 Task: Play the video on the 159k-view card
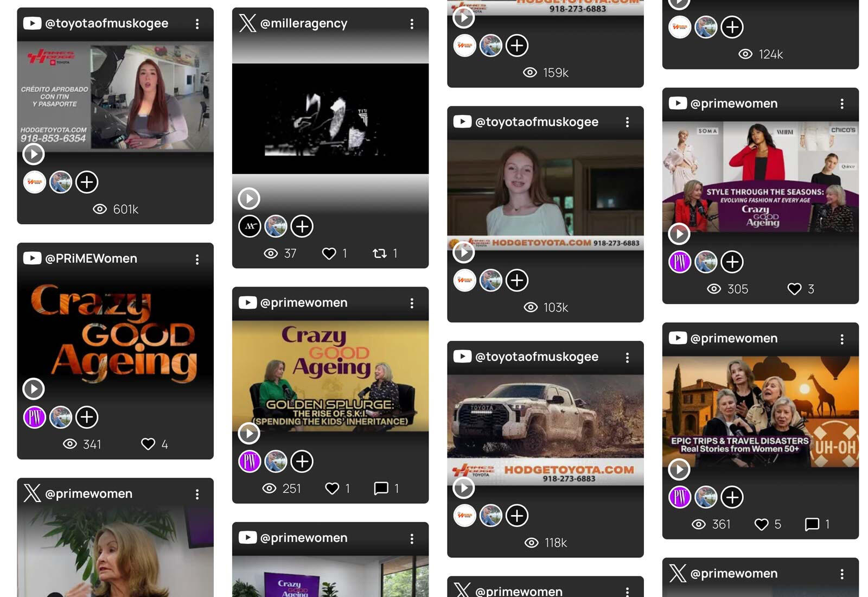pyautogui.click(x=464, y=17)
